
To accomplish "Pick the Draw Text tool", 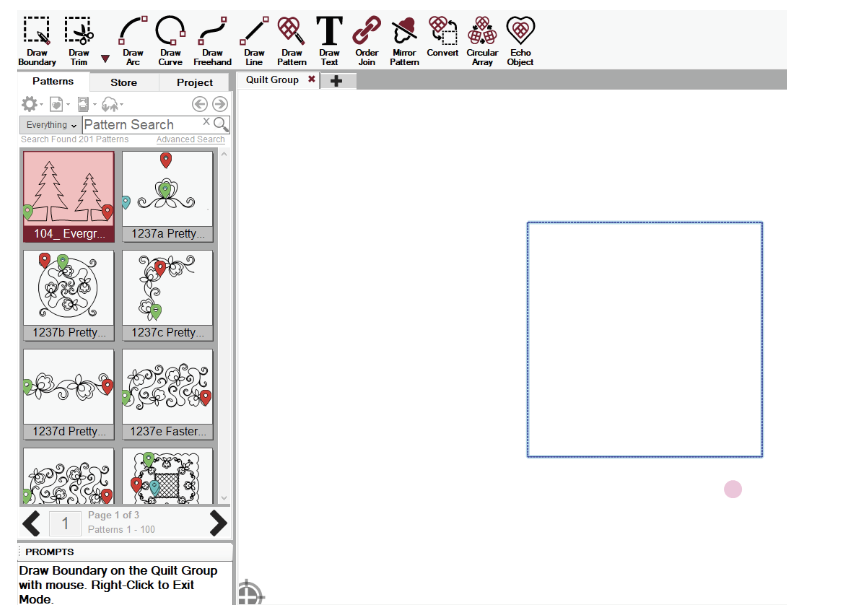I will 329,40.
